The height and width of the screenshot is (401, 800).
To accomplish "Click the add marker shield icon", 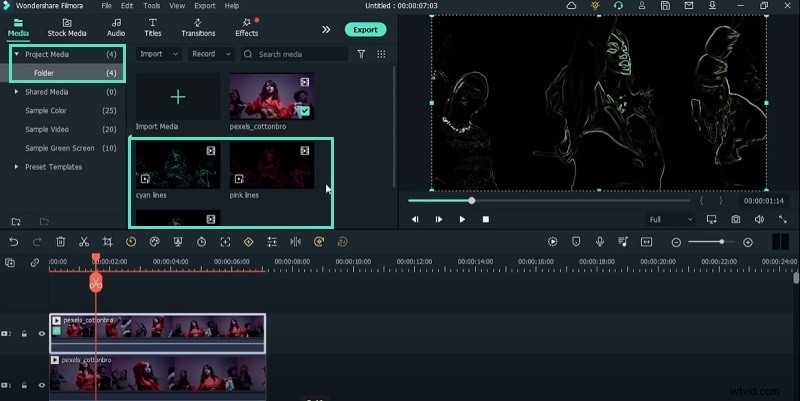I will pos(576,242).
